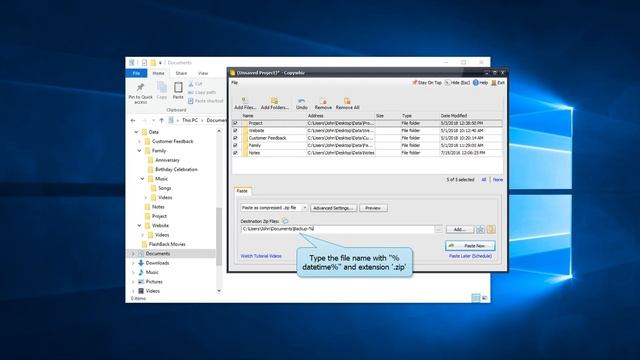Click Paste icon in Explorer ribbon
Image resolution: width=640 pixels, height=360 pixels.
click(x=178, y=91)
